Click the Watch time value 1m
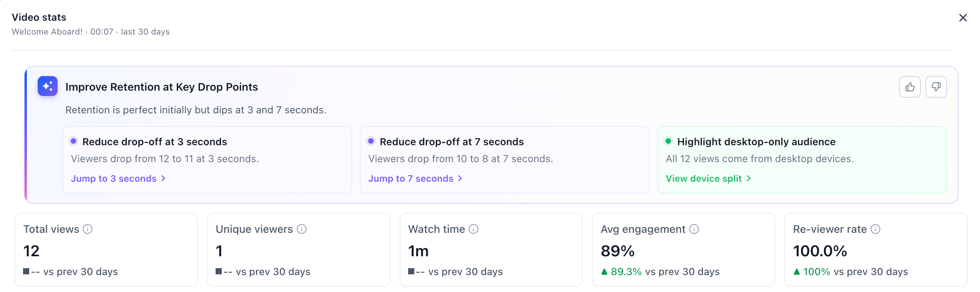This screenshot has height=292, width=980. tap(418, 251)
